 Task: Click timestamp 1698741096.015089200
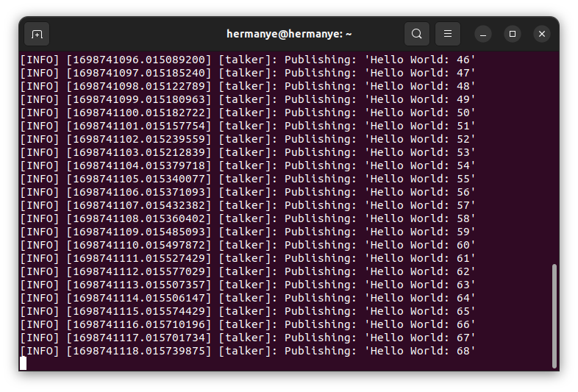coord(139,60)
